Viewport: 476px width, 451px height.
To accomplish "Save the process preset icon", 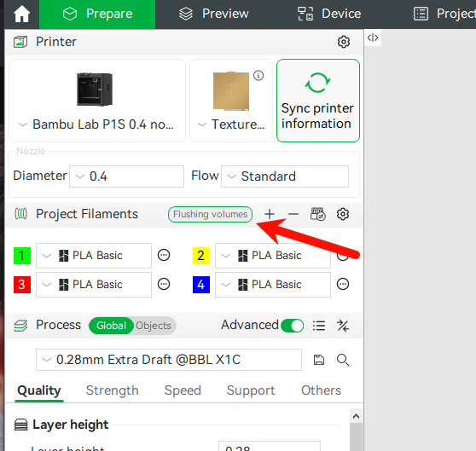I will [319, 360].
